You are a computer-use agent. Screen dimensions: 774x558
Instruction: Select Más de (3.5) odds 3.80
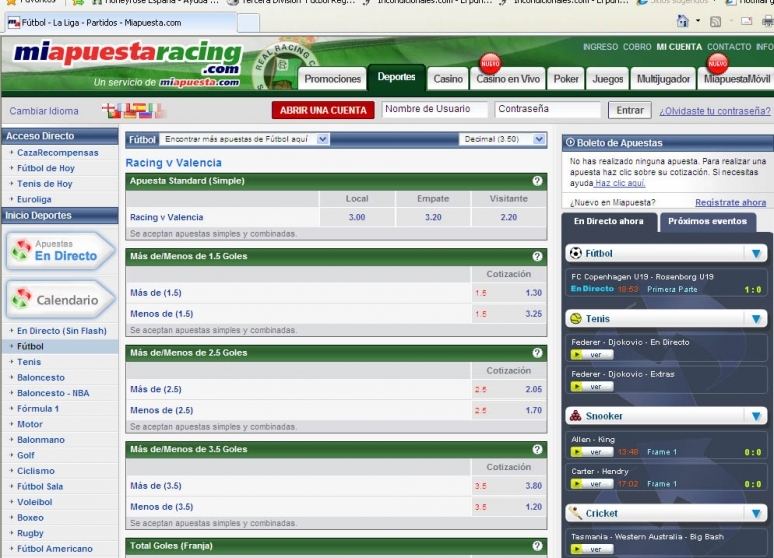point(534,486)
